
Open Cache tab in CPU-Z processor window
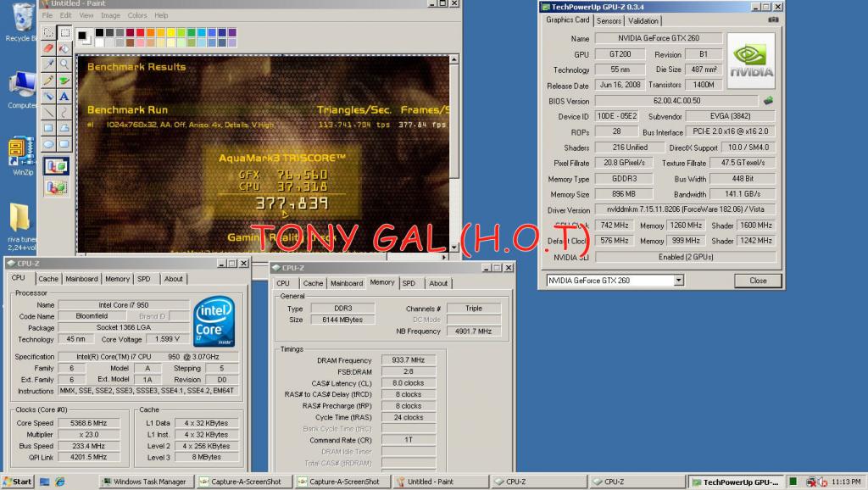point(48,279)
